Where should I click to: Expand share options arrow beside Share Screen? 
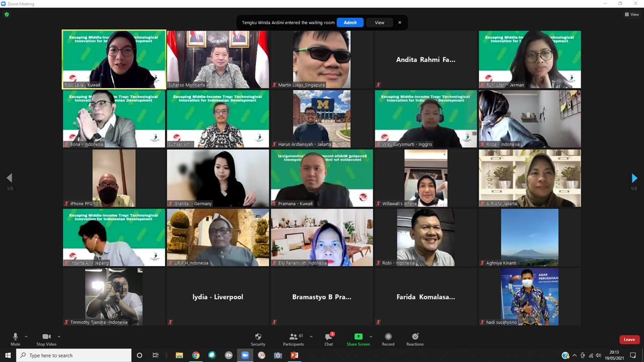coord(371,336)
